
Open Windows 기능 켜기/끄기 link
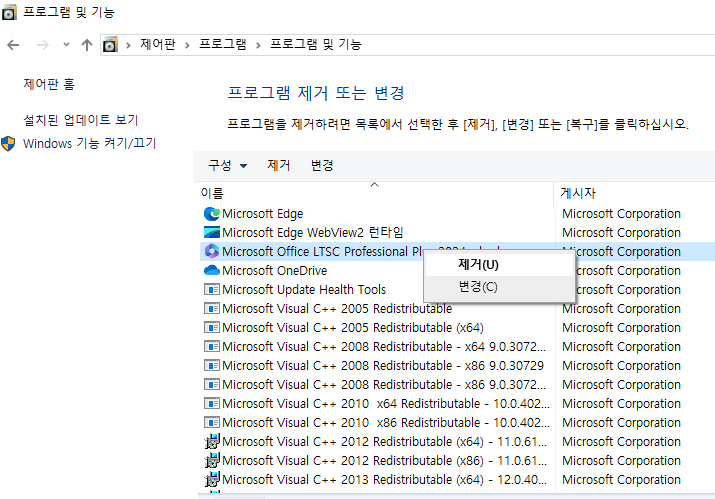(90, 143)
